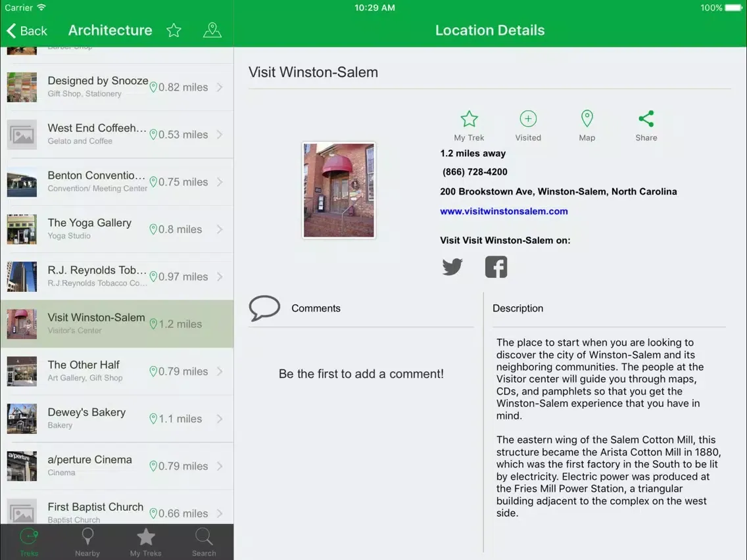This screenshot has height=560, width=747.
Task: Open the Twitter bird icon
Action: point(452,267)
